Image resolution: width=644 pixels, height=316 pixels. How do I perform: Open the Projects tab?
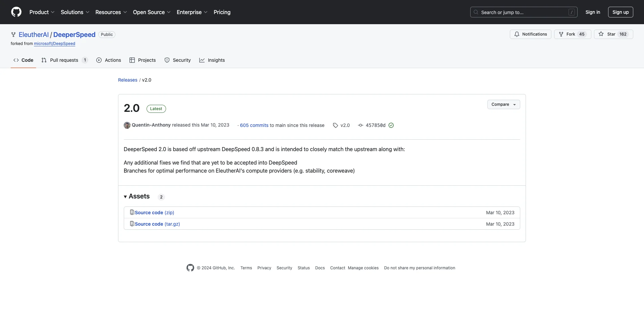[143, 60]
